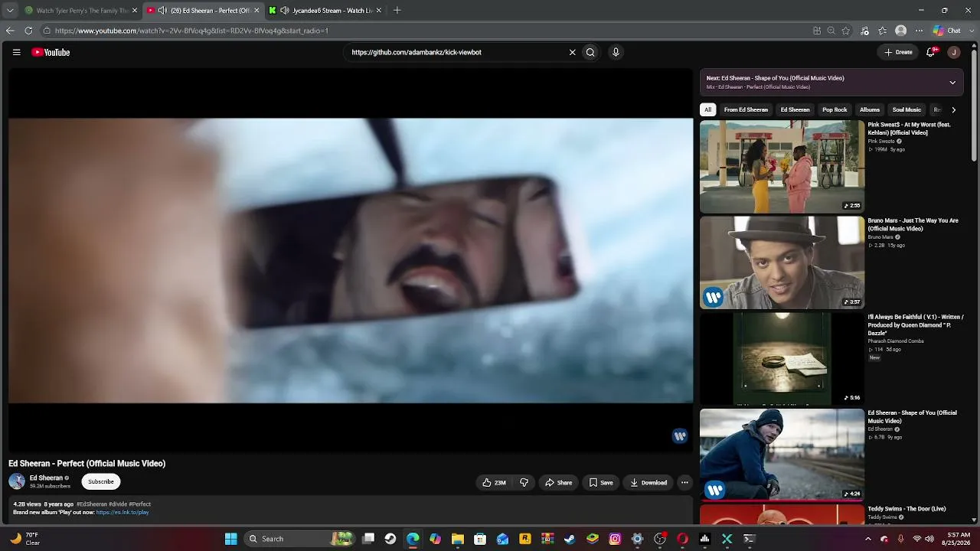Filter recommendations by Ed Sheeran chip
Viewport: 980px width, 551px height.
[x=795, y=109]
